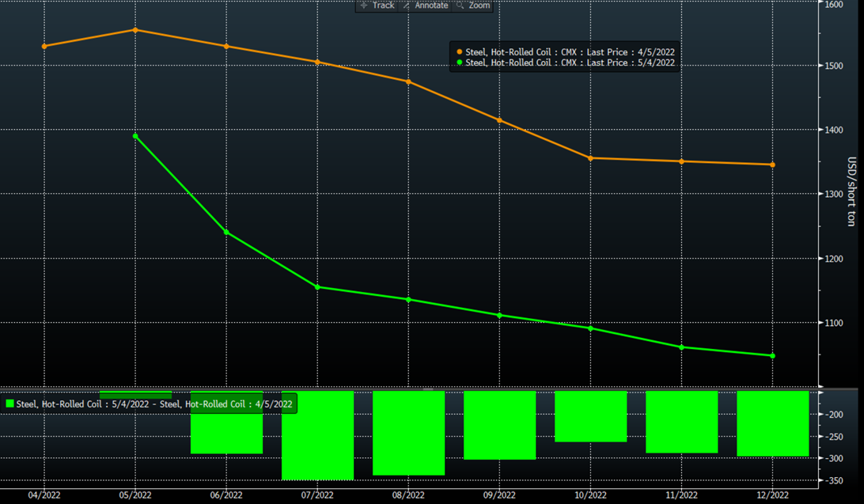
Task: Click the 09/2022 date axis label
Action: 499,494
